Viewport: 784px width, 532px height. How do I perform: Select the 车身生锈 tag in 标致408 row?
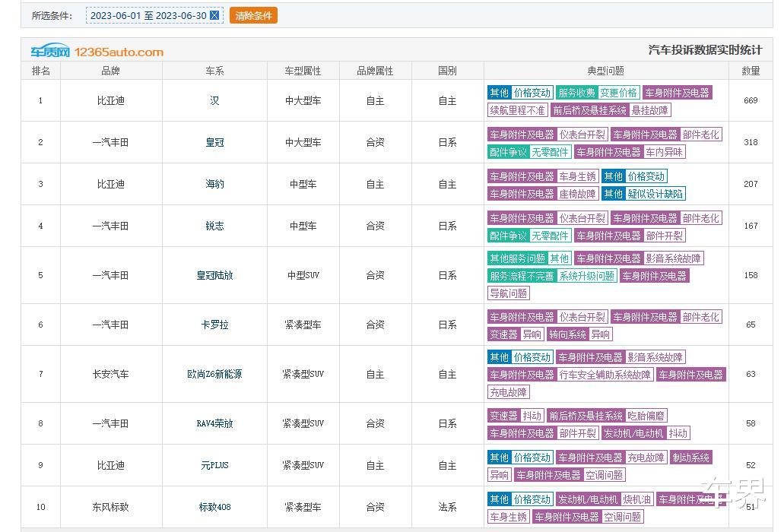tap(509, 517)
